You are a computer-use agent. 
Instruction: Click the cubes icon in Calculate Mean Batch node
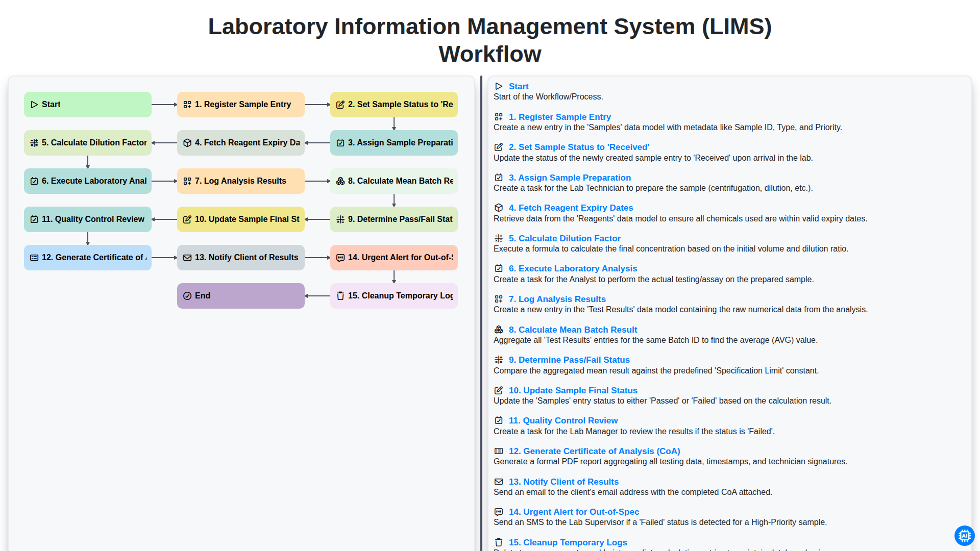pos(340,181)
